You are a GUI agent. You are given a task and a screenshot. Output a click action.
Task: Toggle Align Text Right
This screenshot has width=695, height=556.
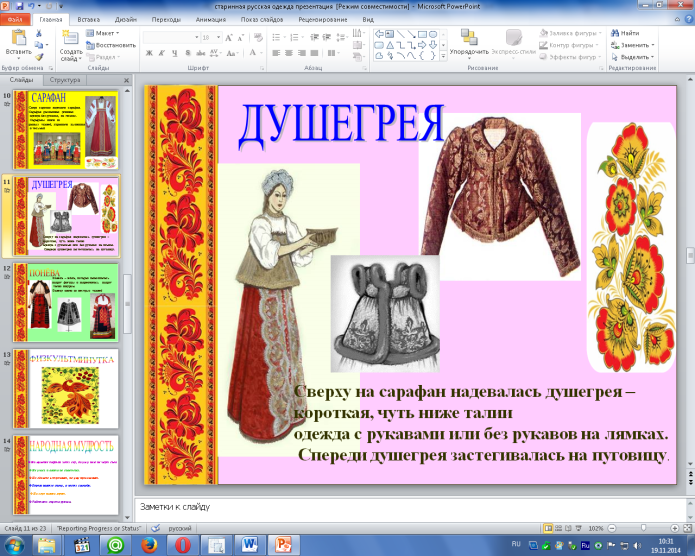(302, 53)
